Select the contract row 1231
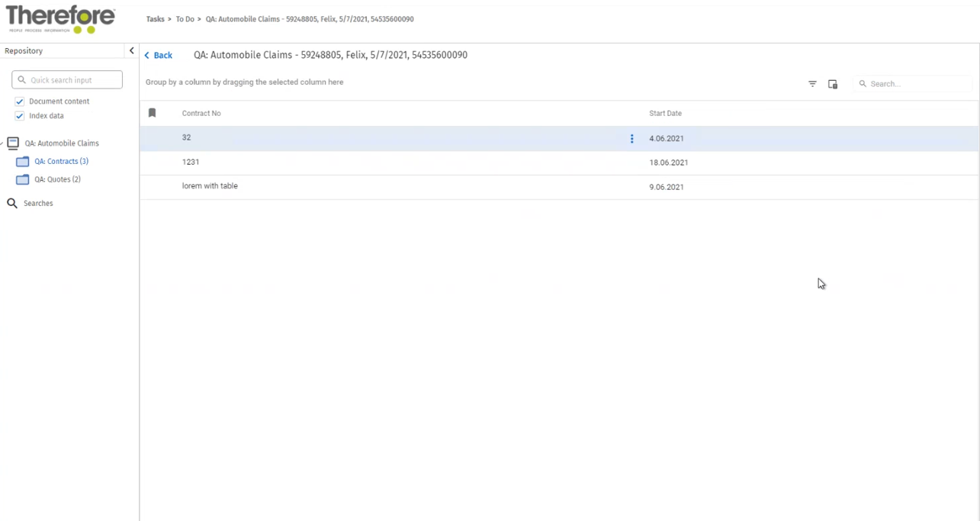The height and width of the screenshot is (521, 980). click(191, 162)
